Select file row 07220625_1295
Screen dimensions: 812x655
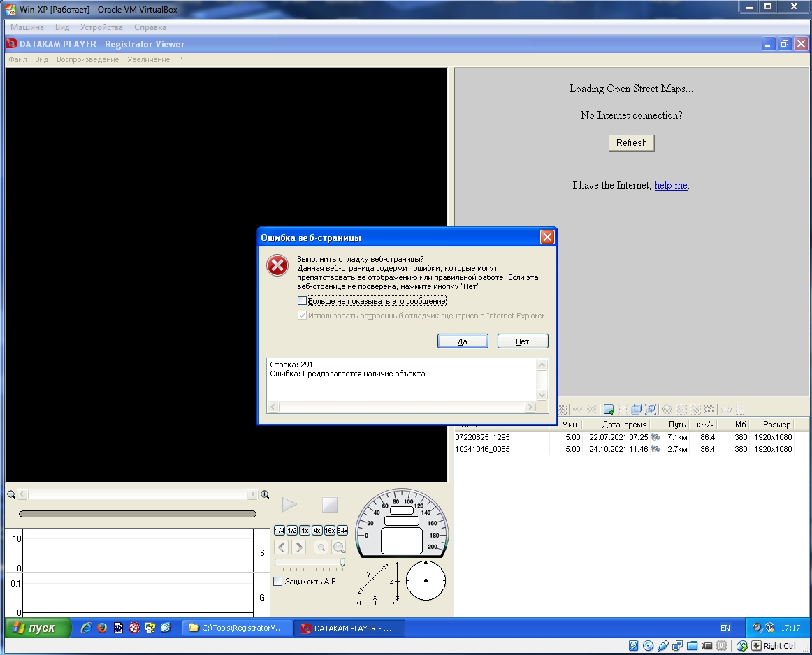[x=623, y=437]
